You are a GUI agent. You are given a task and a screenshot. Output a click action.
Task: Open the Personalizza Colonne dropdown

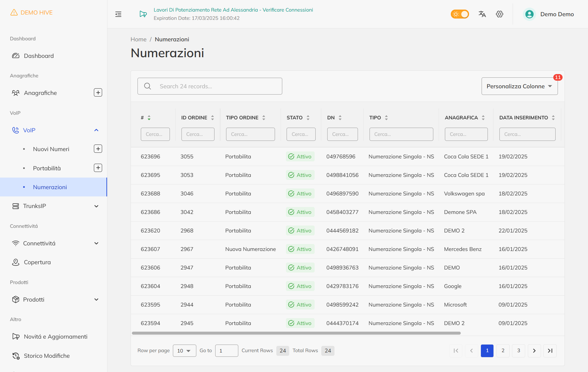pos(519,86)
